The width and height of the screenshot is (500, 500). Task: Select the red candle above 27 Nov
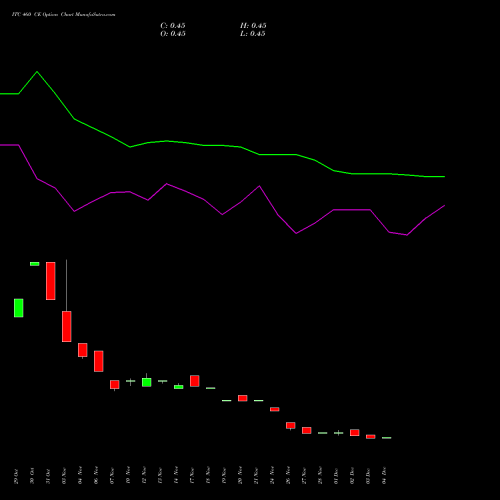tap(307, 430)
